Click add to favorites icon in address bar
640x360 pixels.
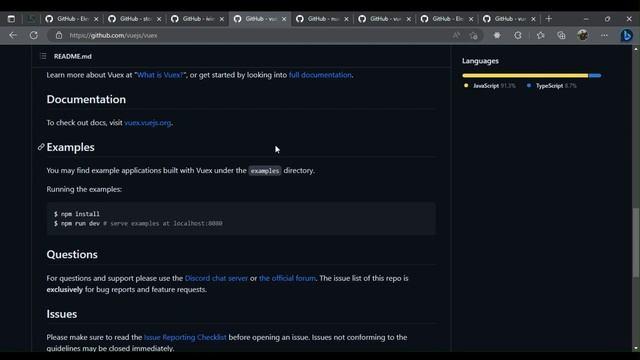tap(473, 36)
